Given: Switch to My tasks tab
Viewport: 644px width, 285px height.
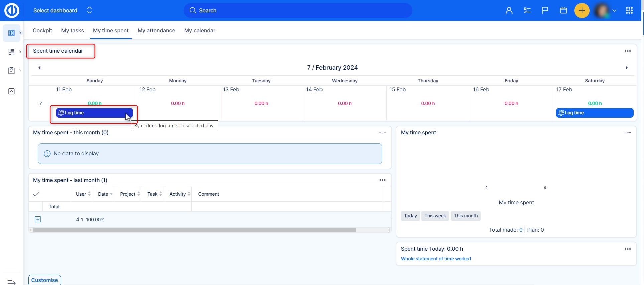Looking at the screenshot, I should coord(73,31).
